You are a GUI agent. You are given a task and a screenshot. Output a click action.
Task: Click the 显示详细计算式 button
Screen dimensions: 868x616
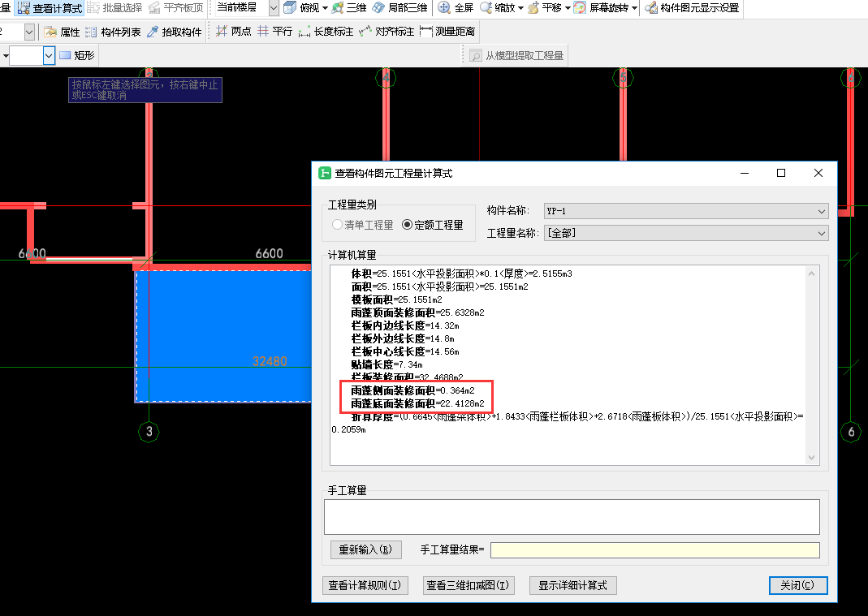click(573, 585)
